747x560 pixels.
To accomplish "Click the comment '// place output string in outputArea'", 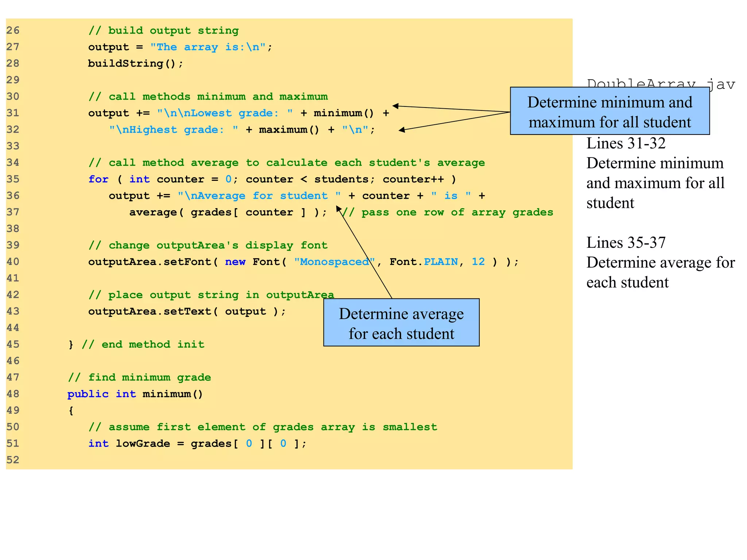I will click(x=211, y=295).
